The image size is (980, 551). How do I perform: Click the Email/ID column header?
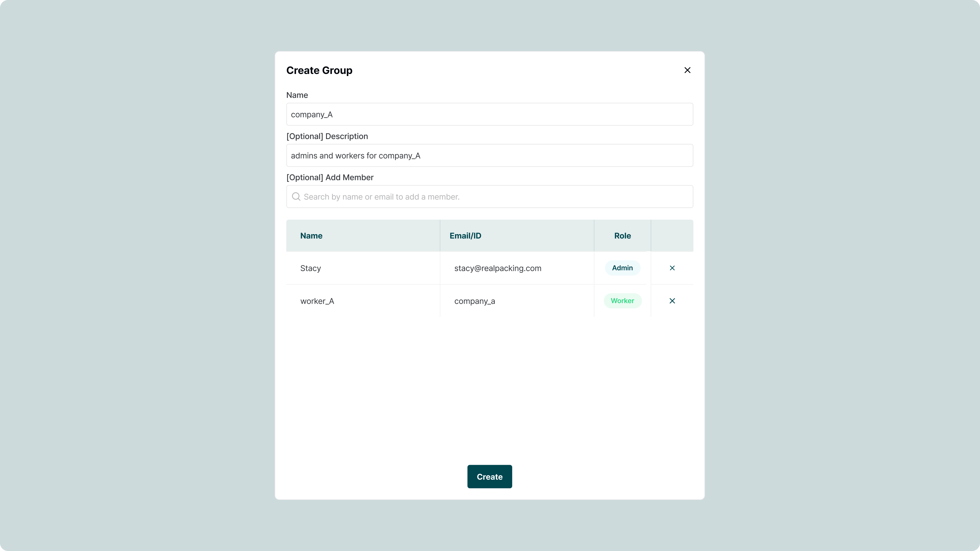coord(465,236)
